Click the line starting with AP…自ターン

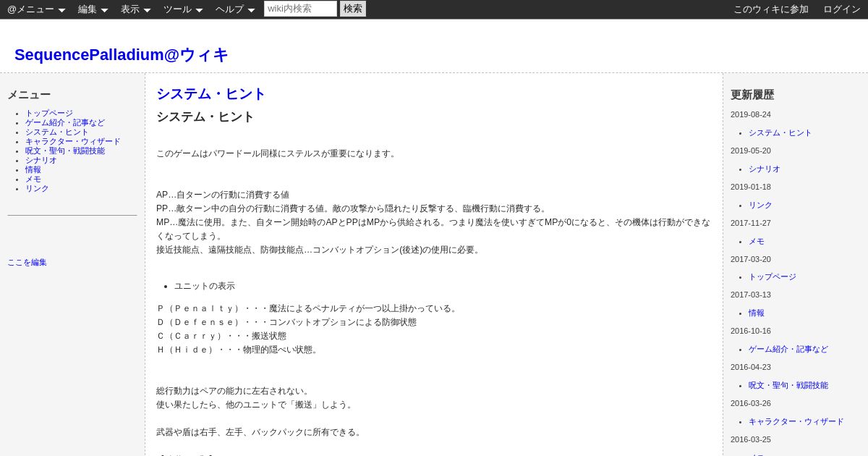(223, 195)
